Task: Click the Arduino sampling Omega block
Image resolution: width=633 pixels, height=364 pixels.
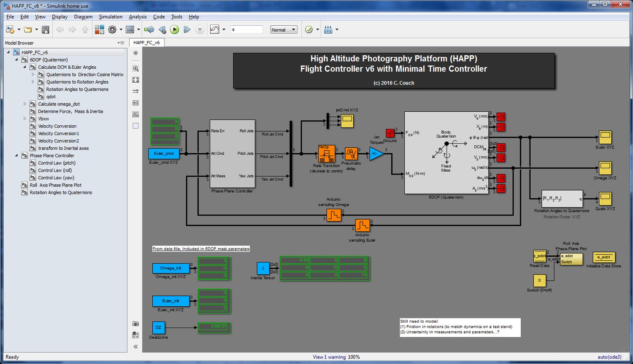Action: (x=333, y=215)
